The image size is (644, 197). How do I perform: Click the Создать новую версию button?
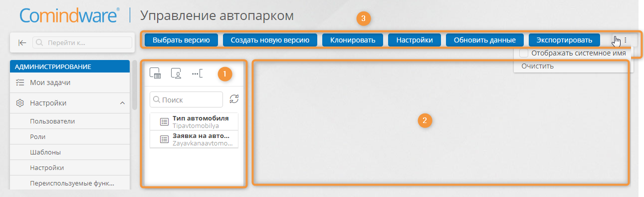(x=270, y=40)
